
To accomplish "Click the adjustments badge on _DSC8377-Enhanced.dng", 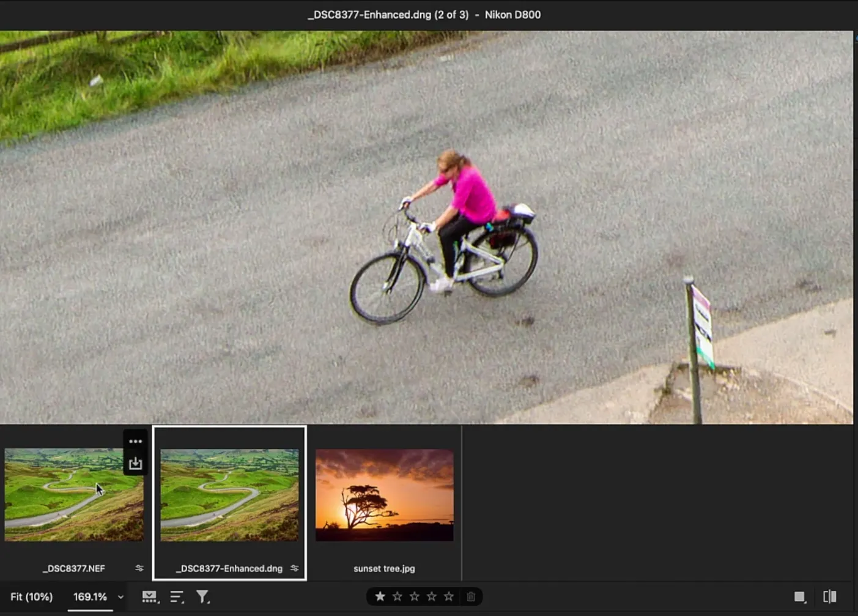I will (295, 568).
